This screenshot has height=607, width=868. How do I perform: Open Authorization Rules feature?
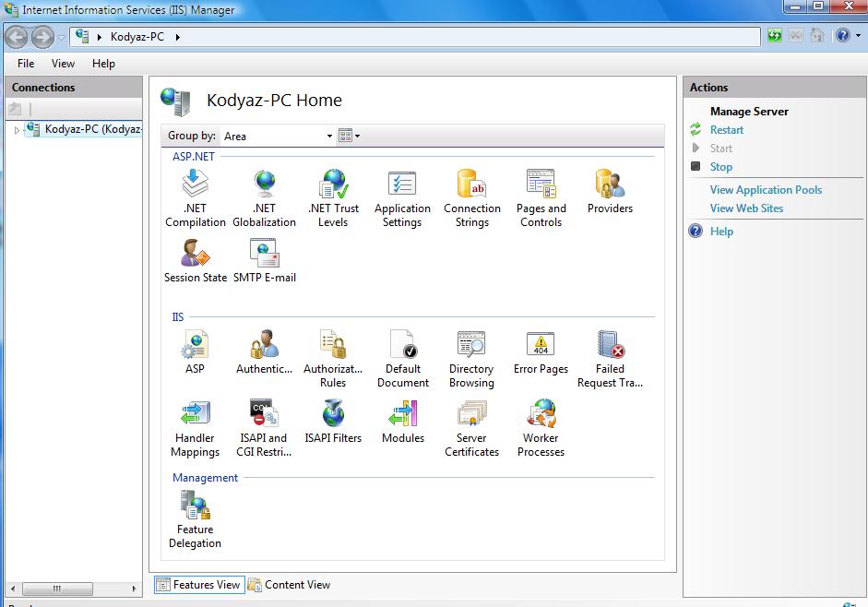pyautogui.click(x=333, y=359)
